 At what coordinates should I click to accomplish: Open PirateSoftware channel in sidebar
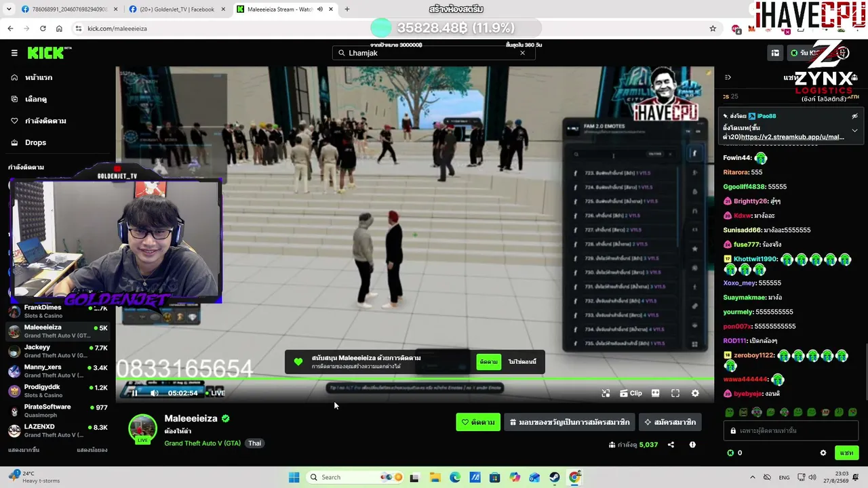[58, 411]
